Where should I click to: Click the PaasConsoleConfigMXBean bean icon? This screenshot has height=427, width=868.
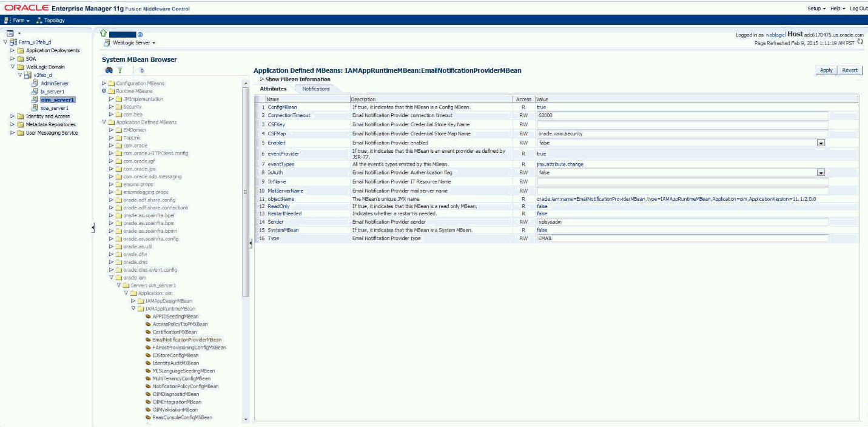(x=148, y=417)
